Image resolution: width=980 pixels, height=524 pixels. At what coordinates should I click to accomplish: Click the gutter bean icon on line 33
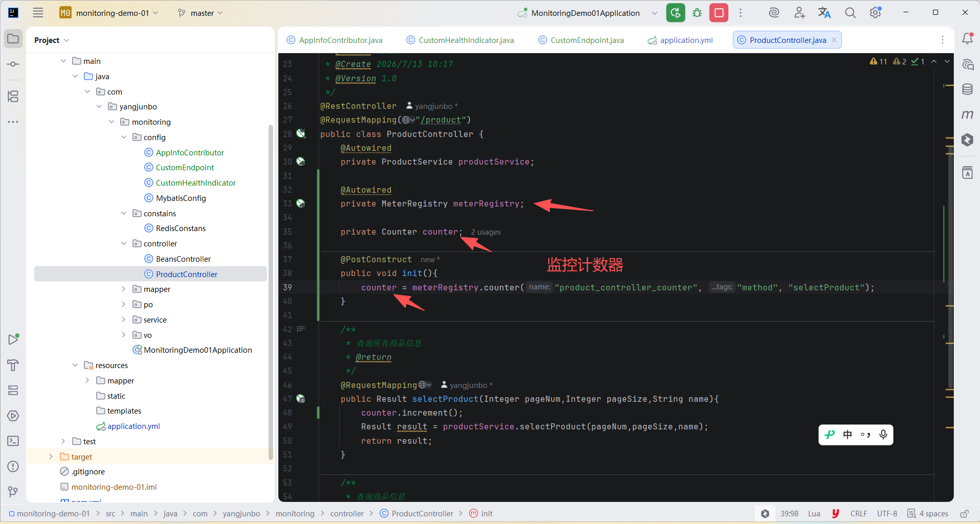pos(301,203)
